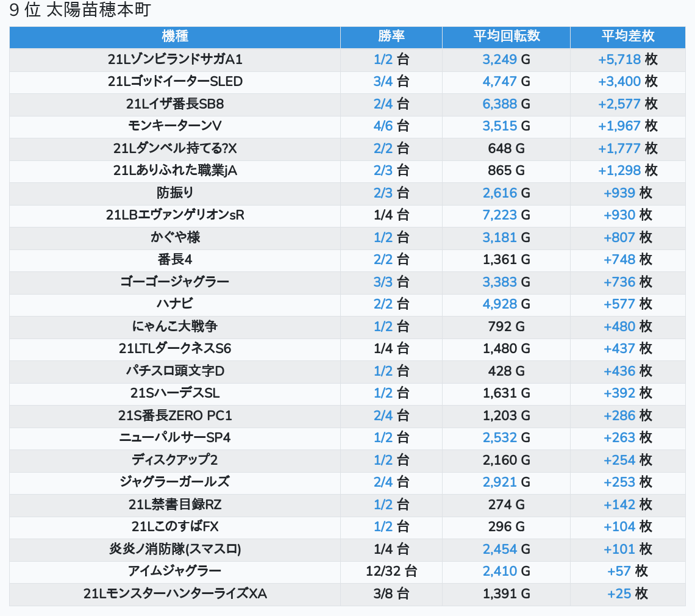Click the 機種 column header

tap(174, 36)
